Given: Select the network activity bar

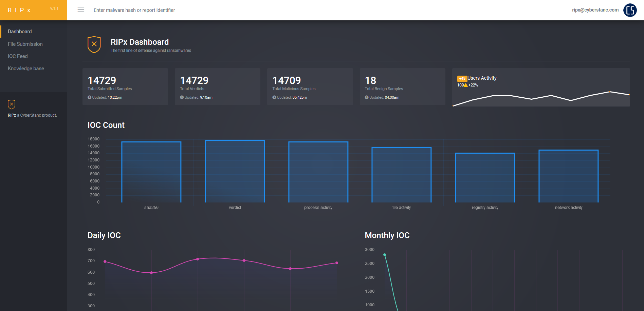Looking at the screenshot, I should (x=569, y=176).
